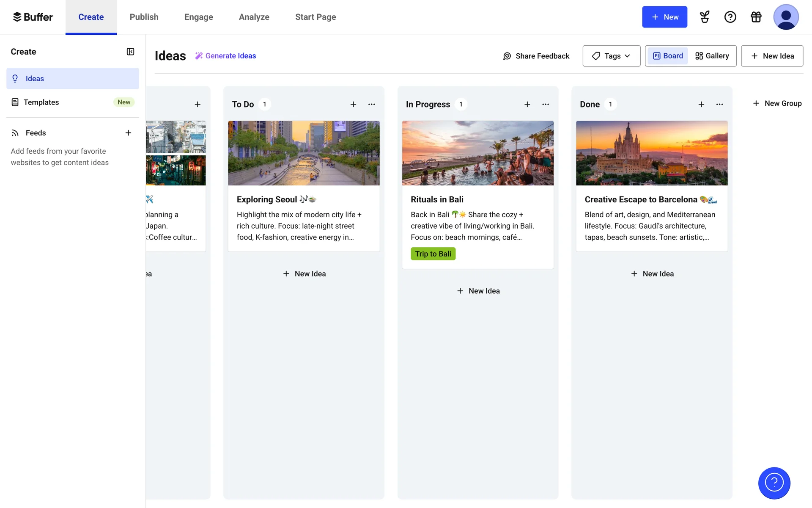Add idea to Done column with plus
The image size is (812, 508).
(701, 104)
